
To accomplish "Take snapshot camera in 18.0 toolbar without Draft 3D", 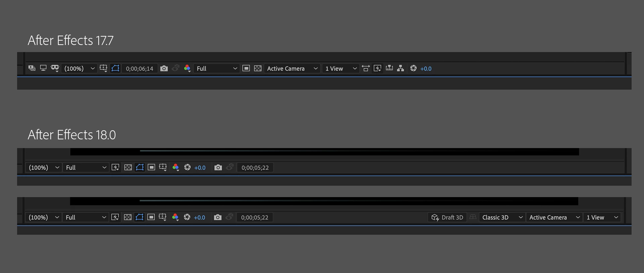I will click(x=218, y=167).
